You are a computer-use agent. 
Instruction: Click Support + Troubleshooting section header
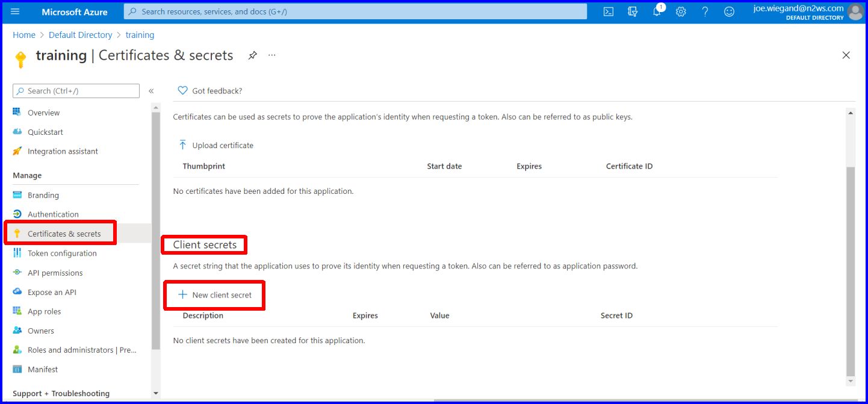[61, 393]
